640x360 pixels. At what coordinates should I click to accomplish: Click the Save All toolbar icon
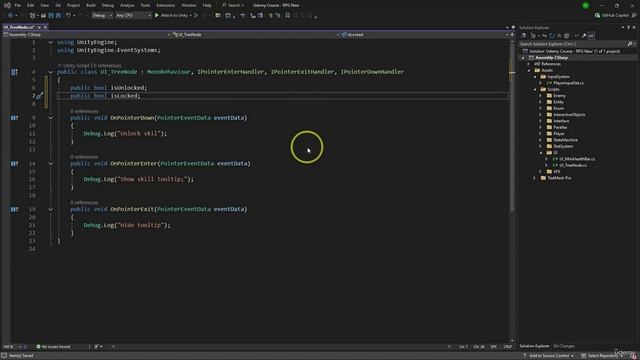click(58, 16)
